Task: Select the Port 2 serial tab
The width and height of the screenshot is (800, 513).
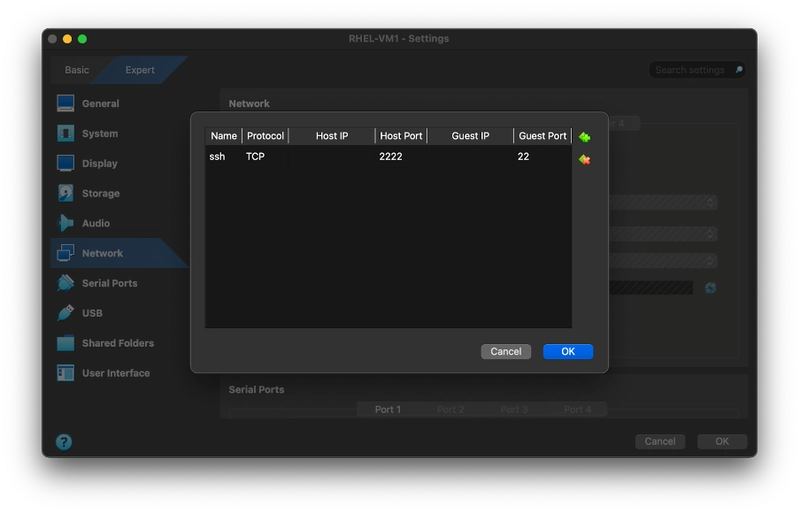Action: (x=451, y=410)
